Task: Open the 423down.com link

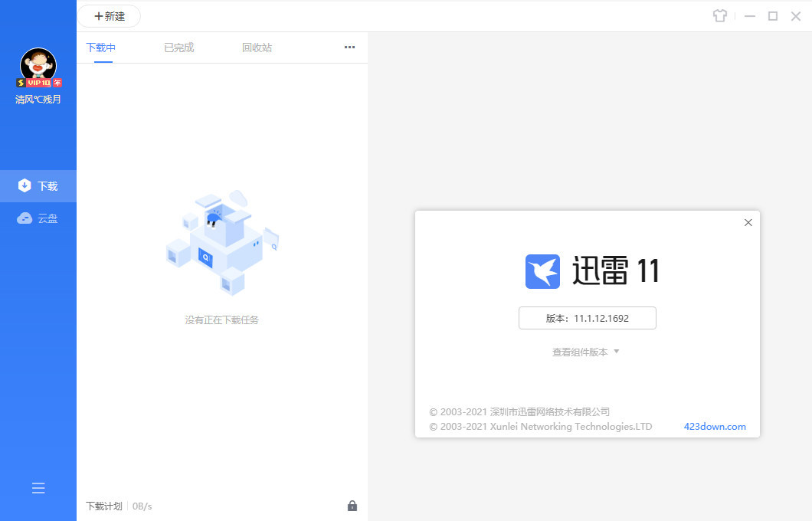Action: tap(715, 426)
